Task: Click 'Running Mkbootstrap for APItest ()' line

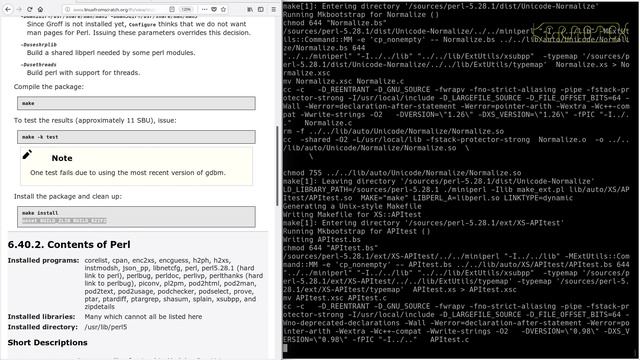Action: 356,231
